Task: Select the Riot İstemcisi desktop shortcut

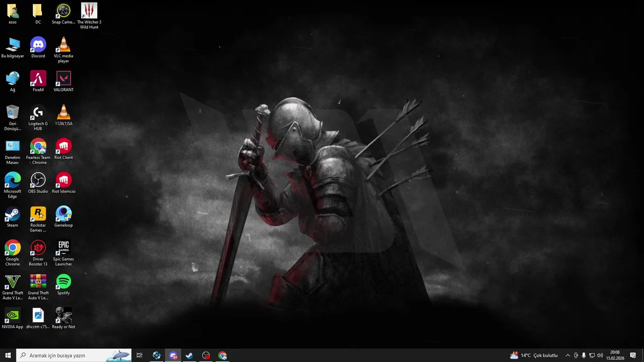Action: coord(63,183)
